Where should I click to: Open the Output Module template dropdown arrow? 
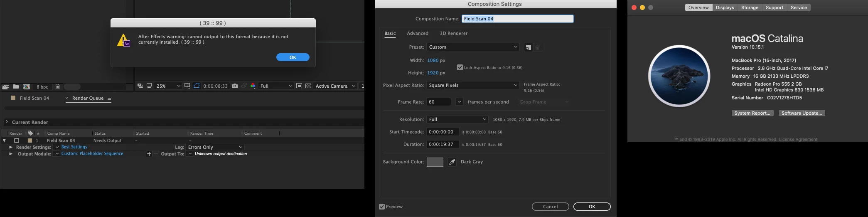tap(57, 154)
